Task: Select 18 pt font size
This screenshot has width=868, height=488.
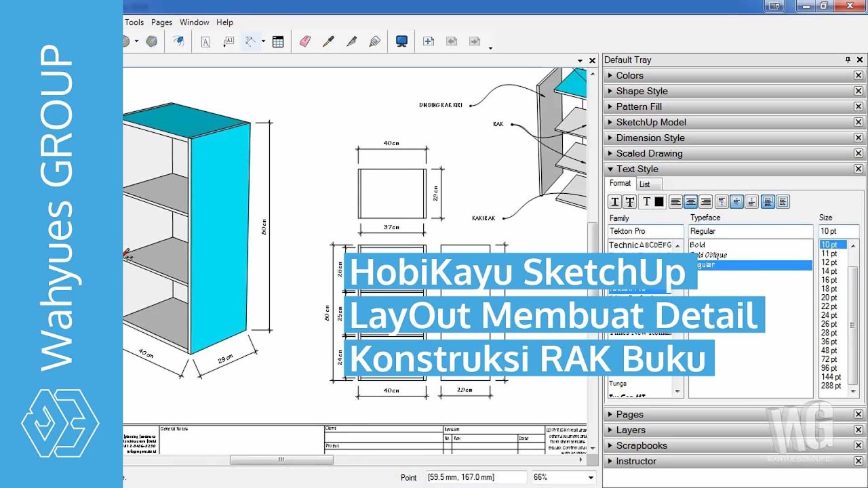Action: [829, 289]
